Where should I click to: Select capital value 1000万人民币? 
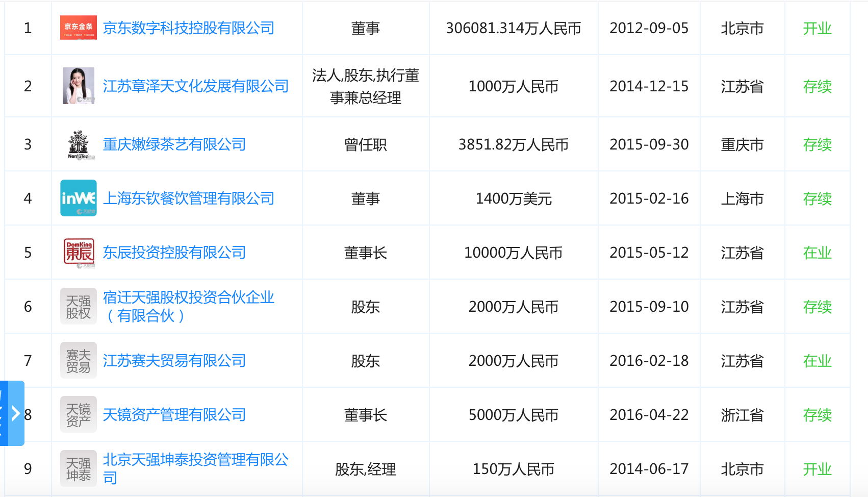pyautogui.click(x=514, y=86)
